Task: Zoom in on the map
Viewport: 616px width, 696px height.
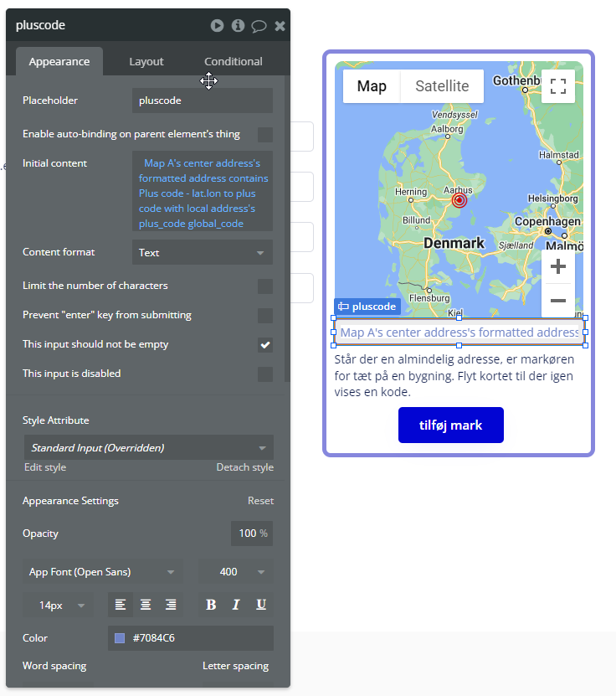Action: pyautogui.click(x=558, y=266)
